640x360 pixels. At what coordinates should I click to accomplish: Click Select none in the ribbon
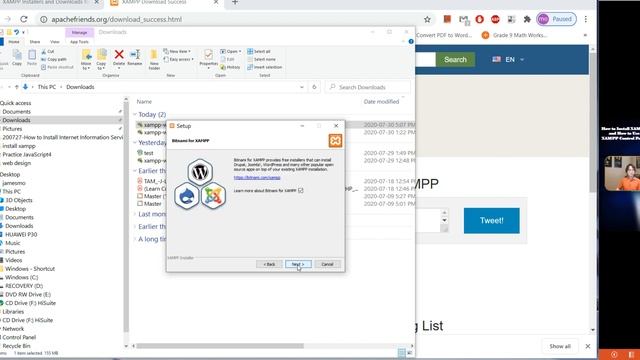click(261, 59)
